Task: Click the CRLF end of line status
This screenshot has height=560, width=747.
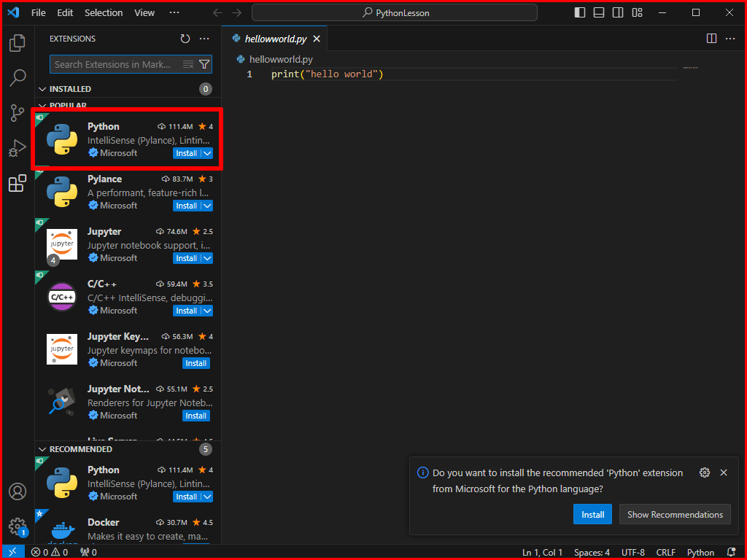Action: 665,553
